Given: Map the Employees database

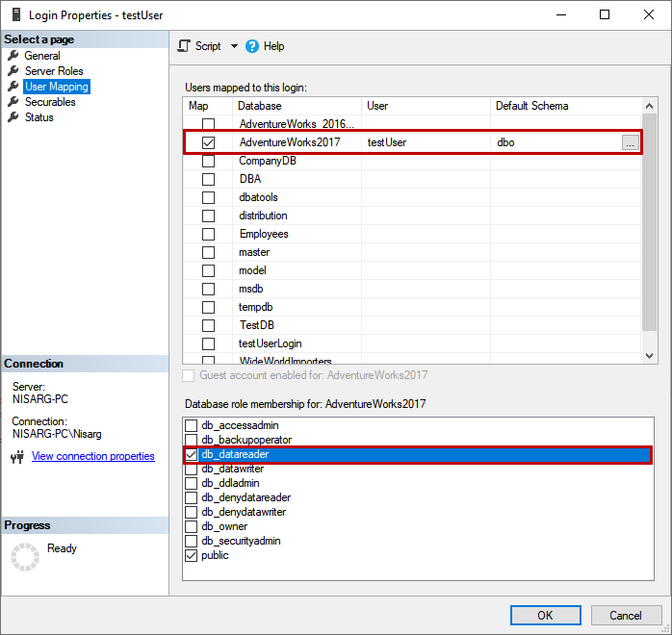Looking at the screenshot, I should pos(208,234).
